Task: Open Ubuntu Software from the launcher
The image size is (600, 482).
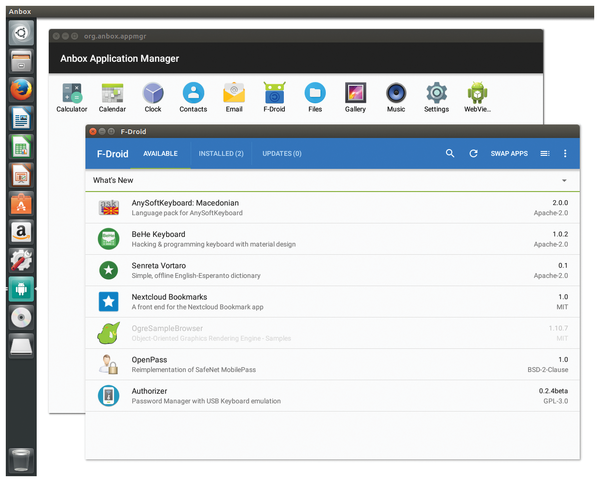Action: click(x=21, y=204)
